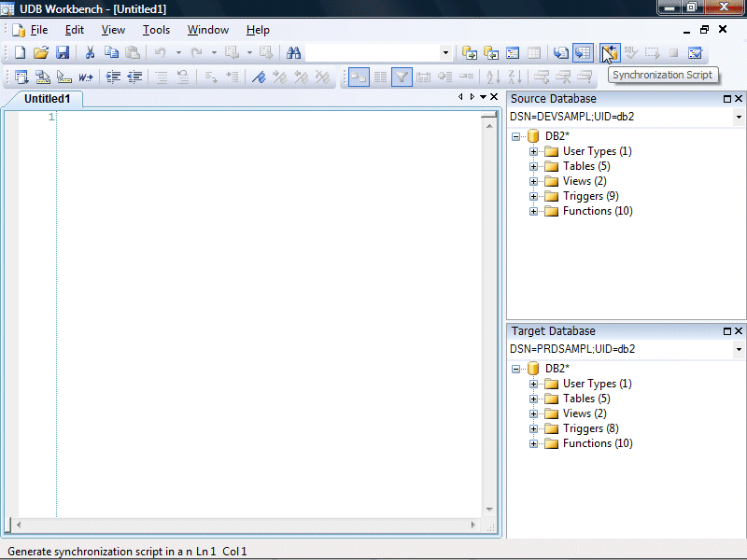This screenshot has width=747, height=560.
Task: Open a file using the folder icon
Action: pos(41,52)
